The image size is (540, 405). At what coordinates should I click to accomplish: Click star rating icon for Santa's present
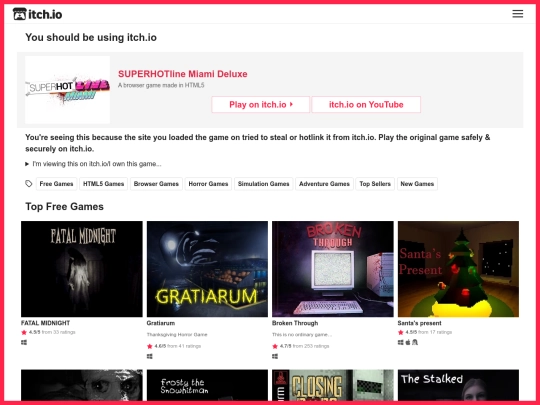401,332
